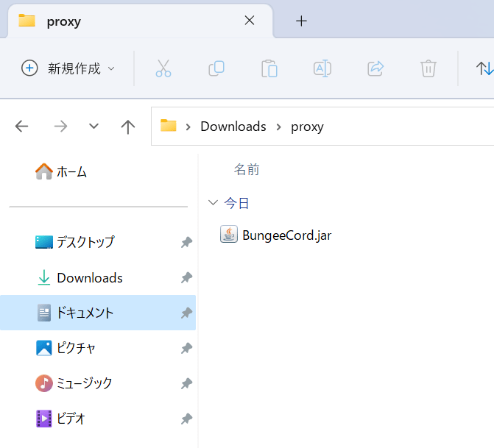Sort by the 名前 column header

[247, 169]
